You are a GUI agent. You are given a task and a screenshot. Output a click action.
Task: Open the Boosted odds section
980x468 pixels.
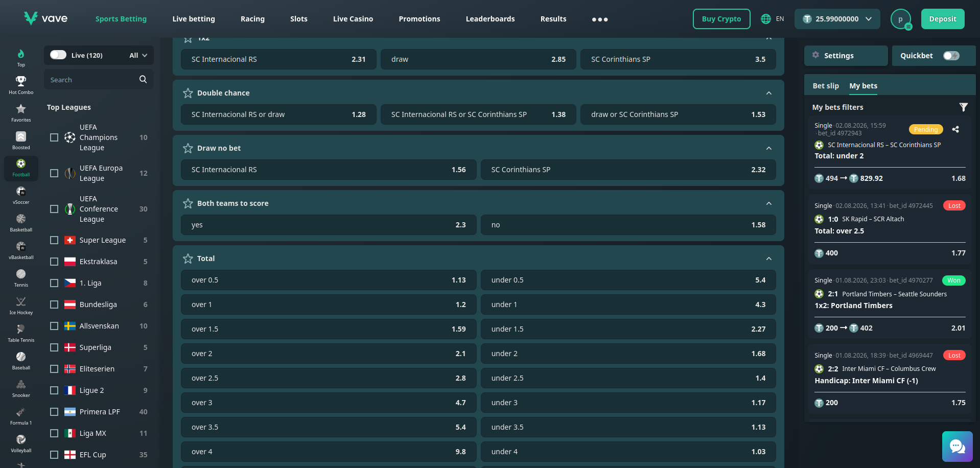click(x=21, y=140)
